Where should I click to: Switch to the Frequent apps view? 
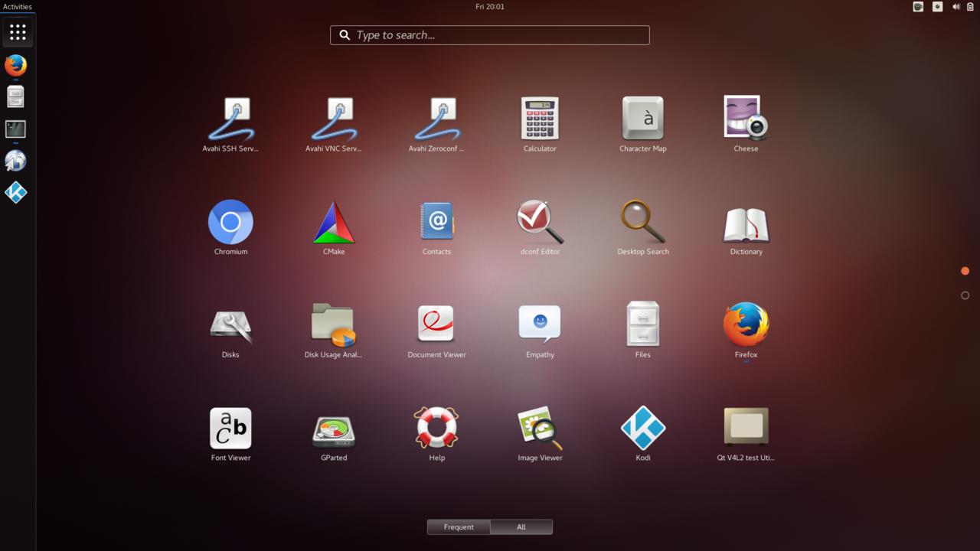coord(459,527)
